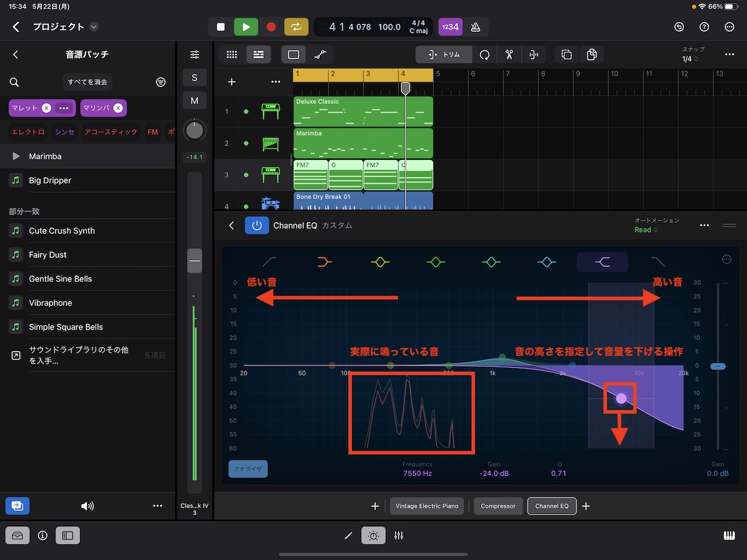Switch to the tracks view icon

(258, 54)
